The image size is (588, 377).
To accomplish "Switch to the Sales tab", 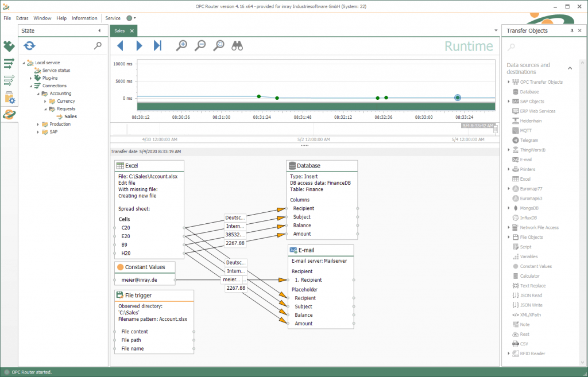I will [x=119, y=31].
